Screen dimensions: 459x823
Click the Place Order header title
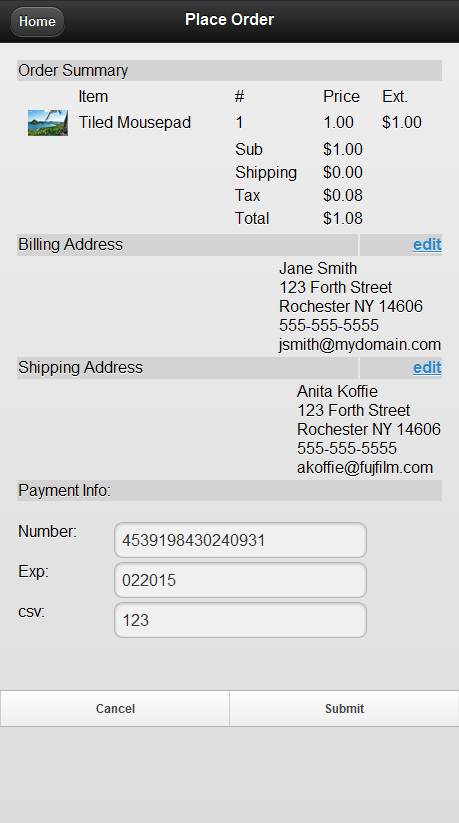(x=230, y=19)
